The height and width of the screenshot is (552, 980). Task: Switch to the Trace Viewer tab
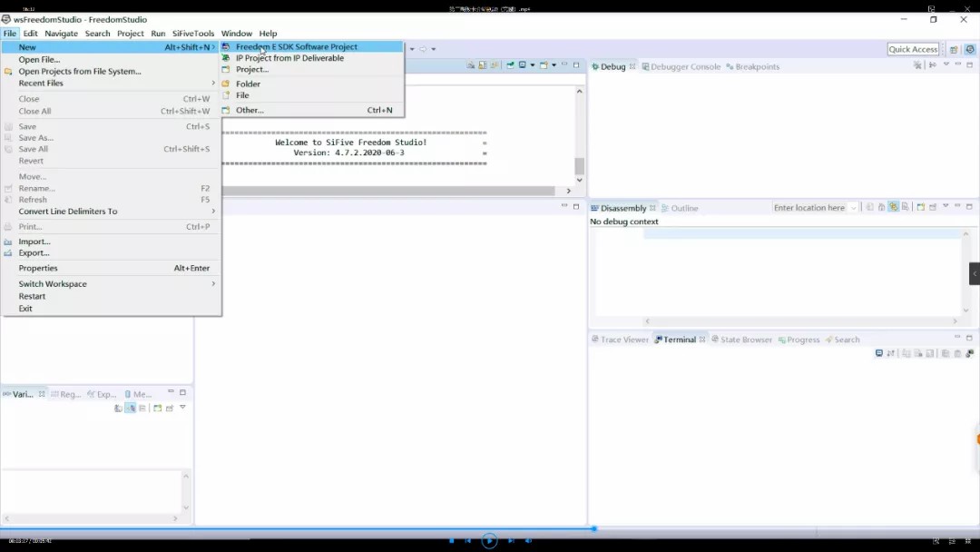tap(620, 340)
